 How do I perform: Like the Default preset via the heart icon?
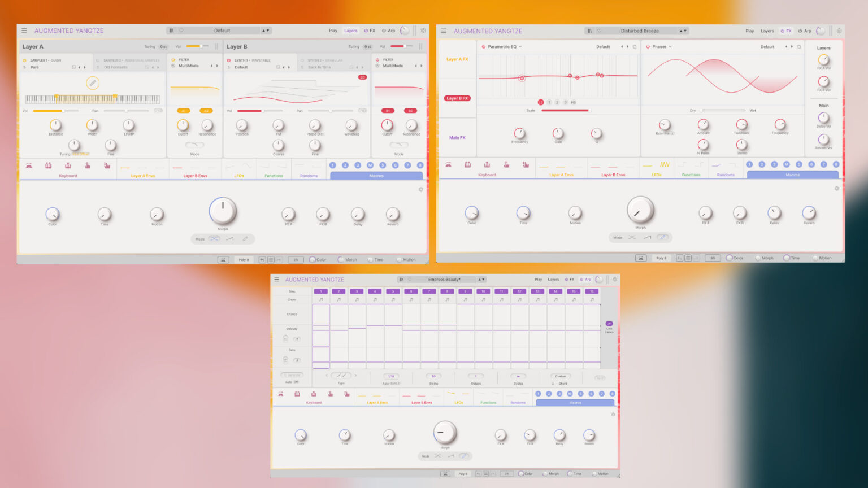(182, 30)
